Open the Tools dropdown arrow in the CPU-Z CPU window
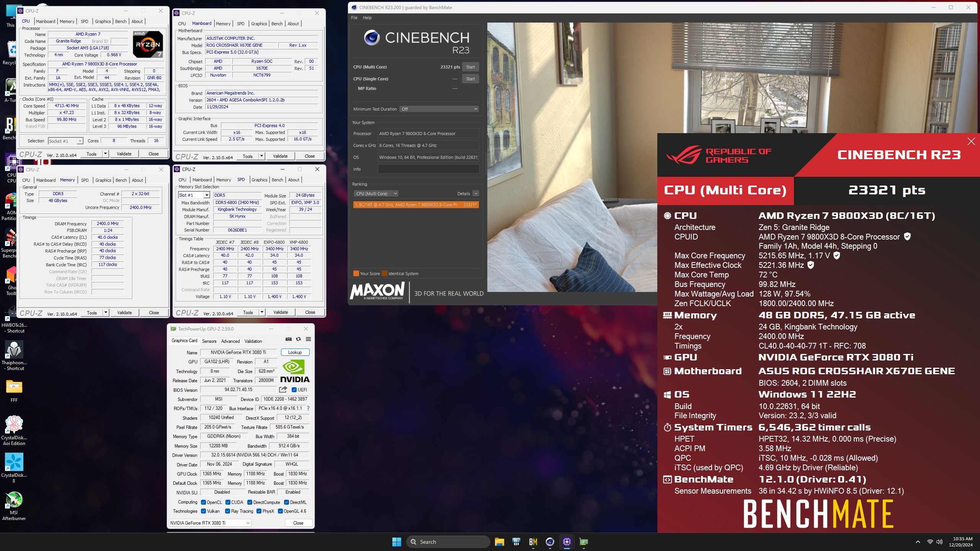Screen dimensions: 980x551 coord(105,154)
